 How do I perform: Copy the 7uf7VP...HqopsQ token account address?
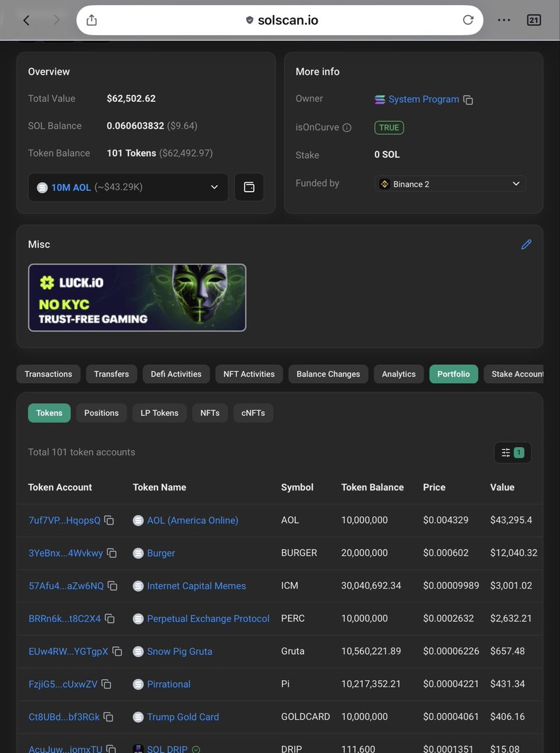(x=109, y=521)
